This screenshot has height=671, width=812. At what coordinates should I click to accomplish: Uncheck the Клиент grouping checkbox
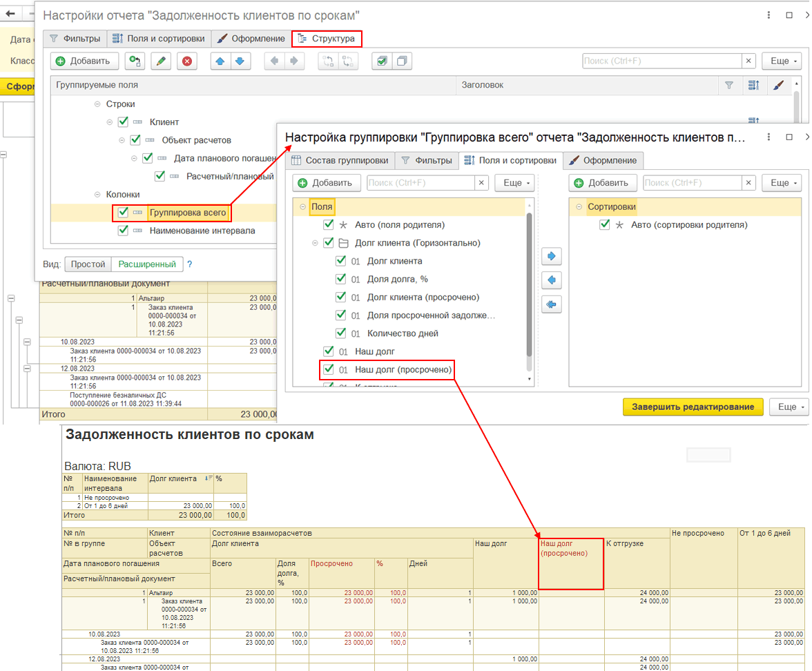tap(123, 122)
